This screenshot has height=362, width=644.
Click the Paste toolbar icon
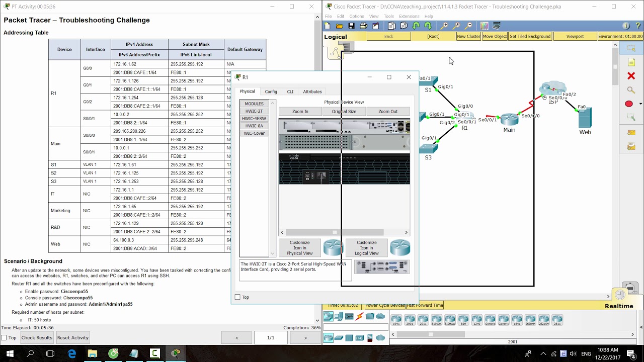[x=404, y=26]
